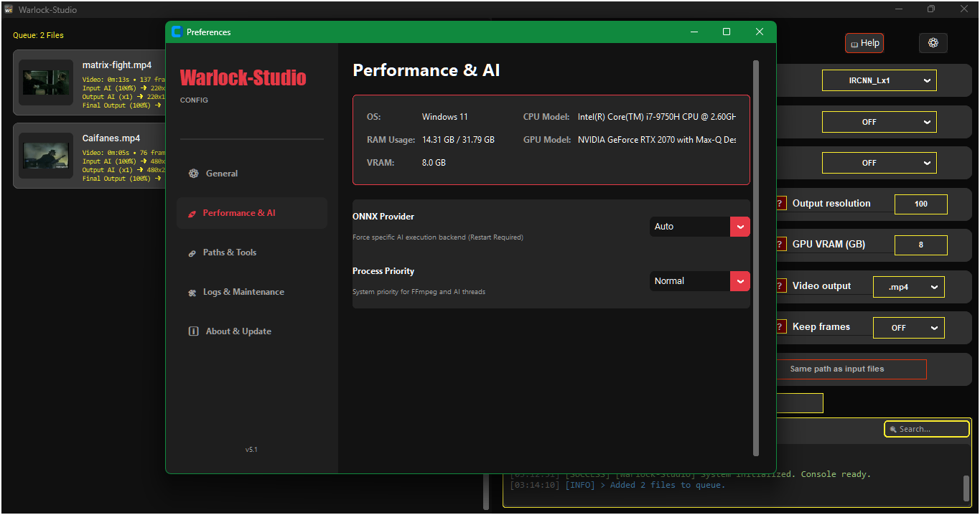Click the Added 2 files to queue log line
The height and width of the screenshot is (515, 980).
pos(618,486)
